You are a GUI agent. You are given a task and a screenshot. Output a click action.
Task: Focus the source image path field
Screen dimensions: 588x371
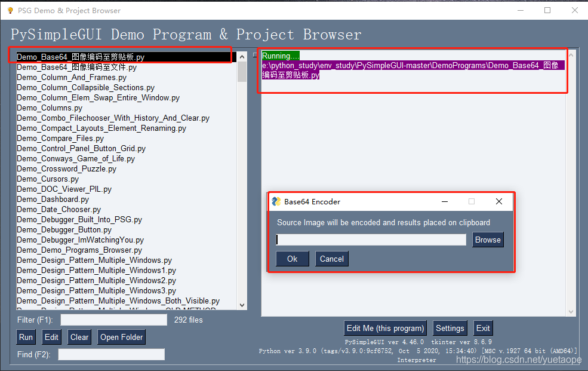click(x=371, y=240)
